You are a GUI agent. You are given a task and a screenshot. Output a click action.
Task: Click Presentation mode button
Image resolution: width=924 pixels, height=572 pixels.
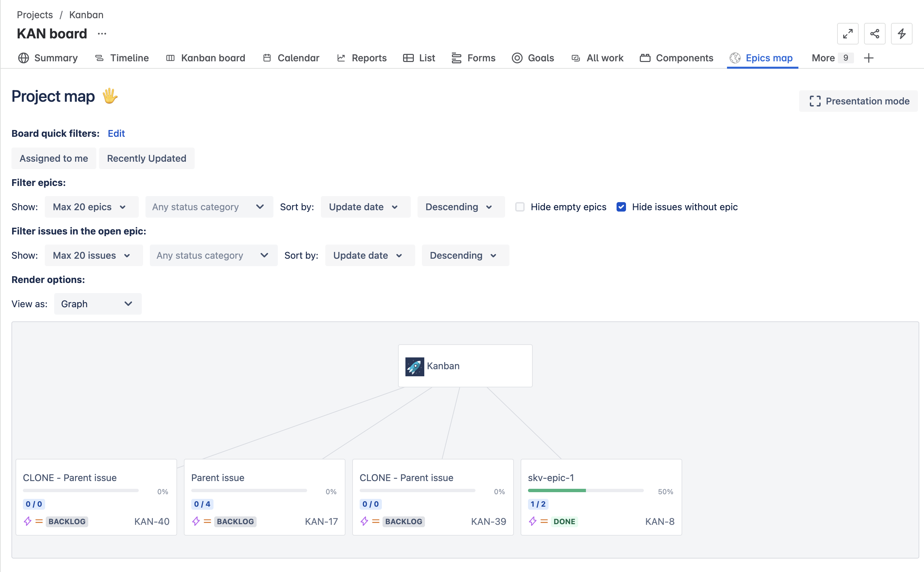point(858,101)
